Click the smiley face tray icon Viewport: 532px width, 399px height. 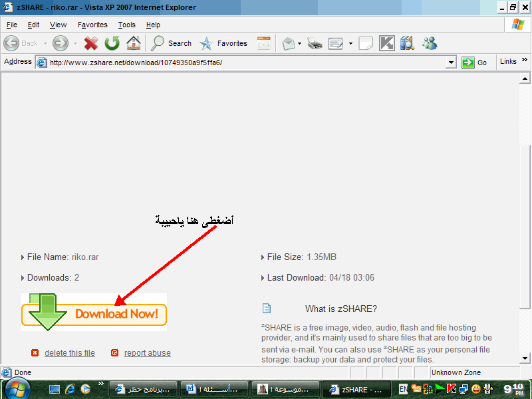[476, 389]
